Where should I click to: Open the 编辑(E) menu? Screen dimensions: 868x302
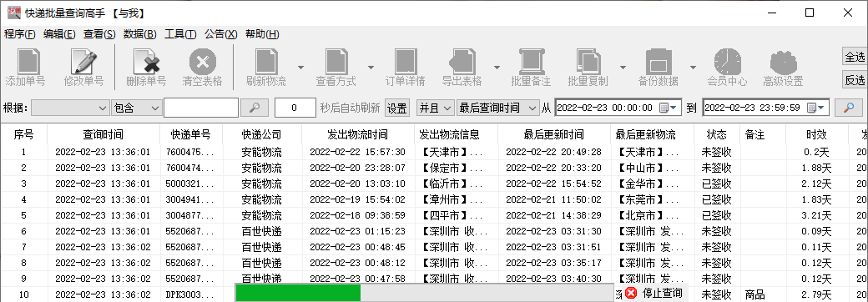click(60, 33)
